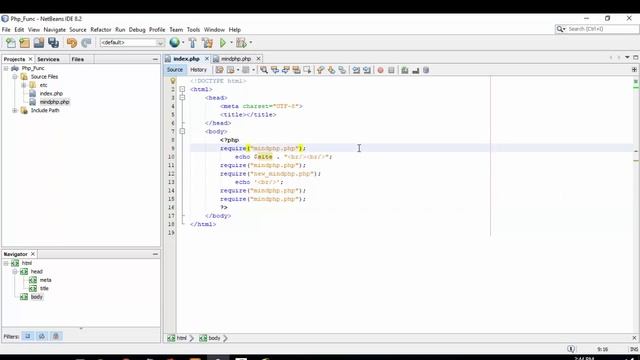Toggle the second Navigator filter button
This screenshot has width=640, height=360.
42,336
